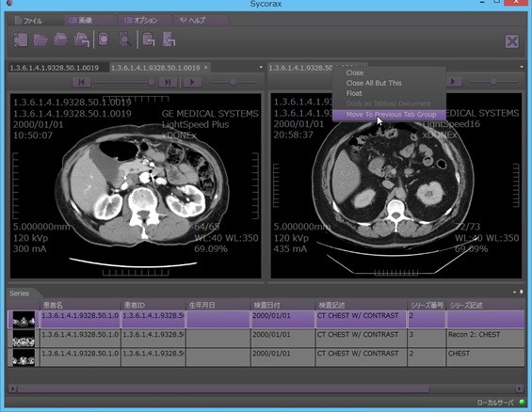Choose Float from the context menu
This screenshot has width=532, height=412.
pos(354,93)
